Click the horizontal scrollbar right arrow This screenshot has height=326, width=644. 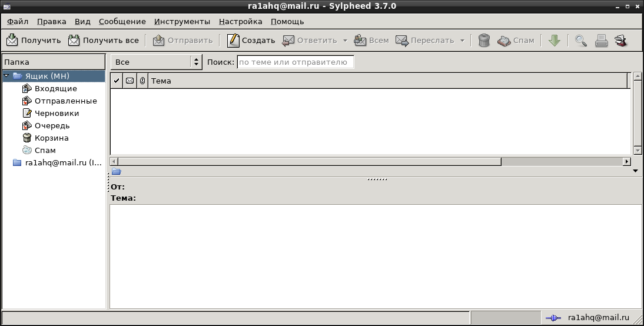pos(627,161)
